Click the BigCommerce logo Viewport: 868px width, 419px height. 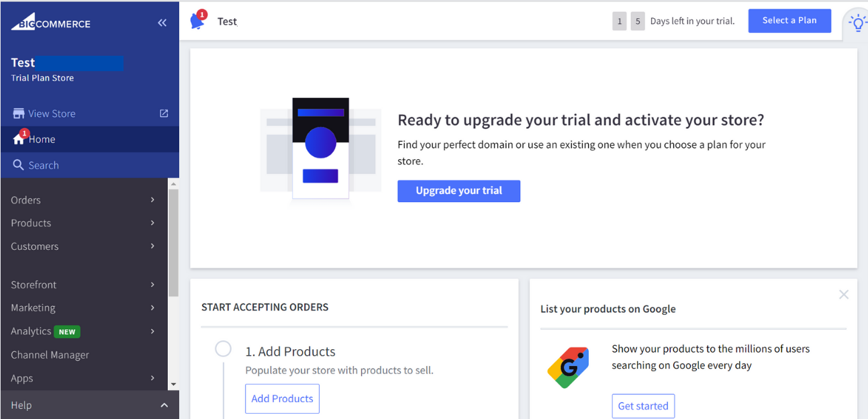tap(50, 23)
